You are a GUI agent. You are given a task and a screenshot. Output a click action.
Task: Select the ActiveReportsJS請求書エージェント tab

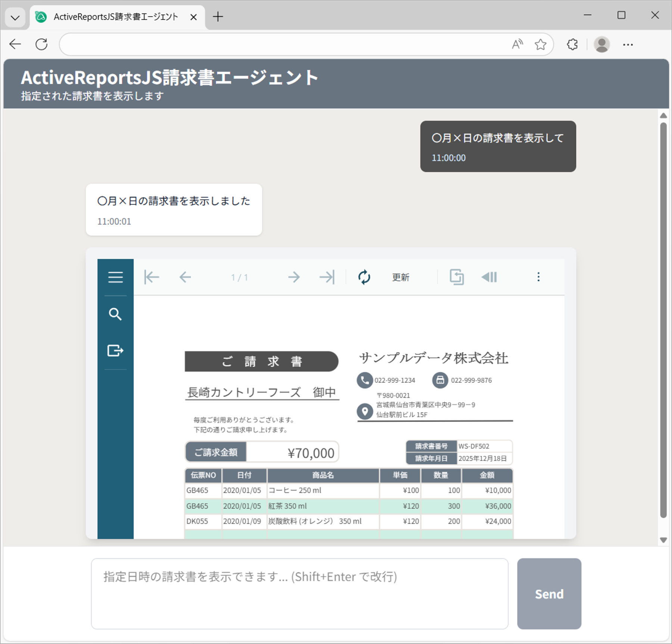click(116, 17)
